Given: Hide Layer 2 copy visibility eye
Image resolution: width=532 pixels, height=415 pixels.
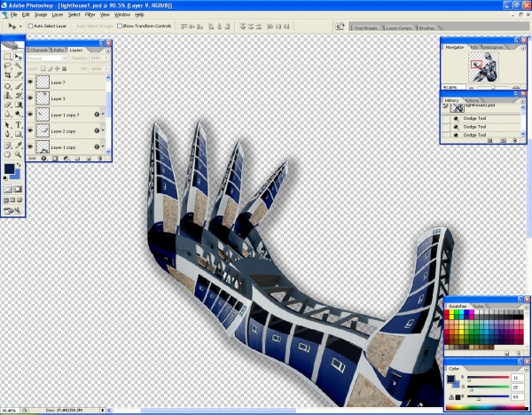Looking at the screenshot, I should 30,130.
